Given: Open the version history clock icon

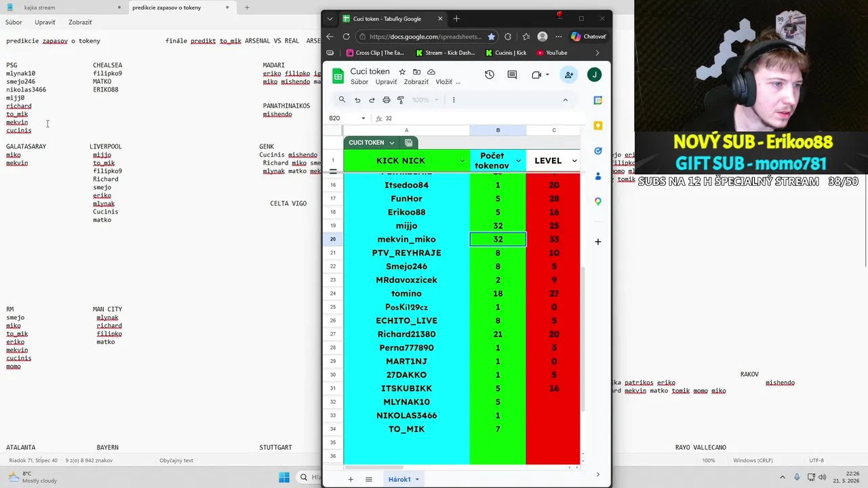Looking at the screenshot, I should tap(490, 75).
